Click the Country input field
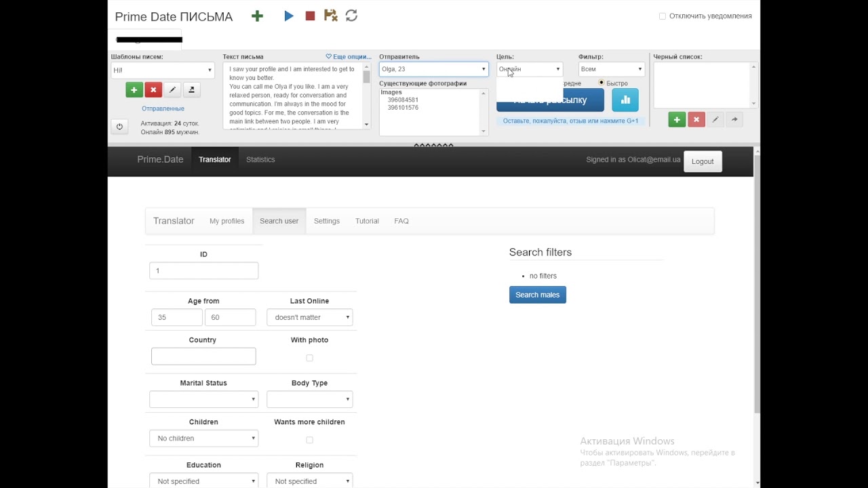868x488 pixels. pyautogui.click(x=203, y=357)
